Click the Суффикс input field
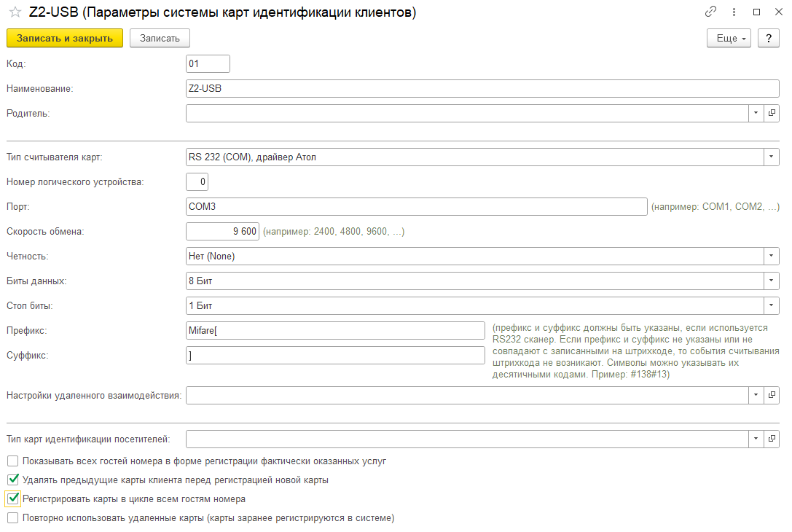The image size is (792, 532). (335, 355)
